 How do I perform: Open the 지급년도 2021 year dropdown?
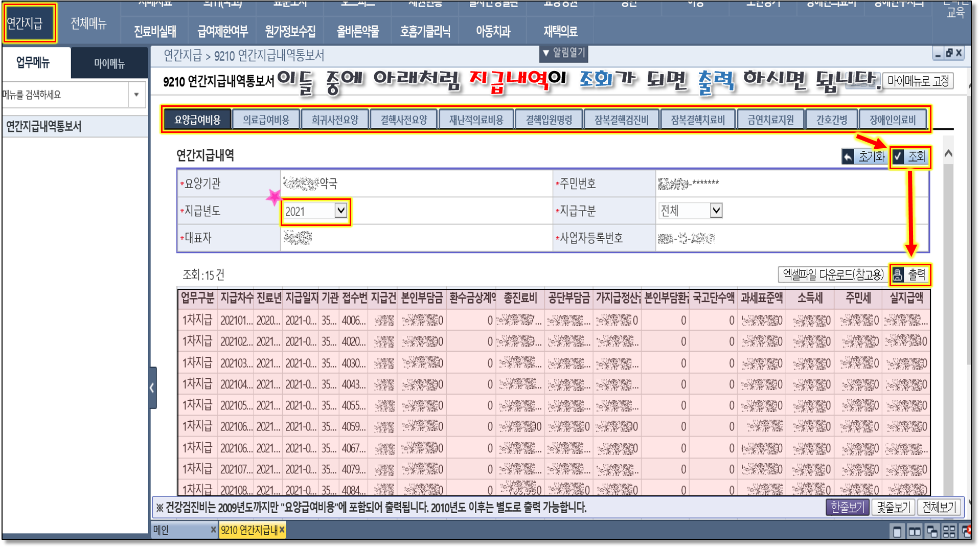(340, 211)
